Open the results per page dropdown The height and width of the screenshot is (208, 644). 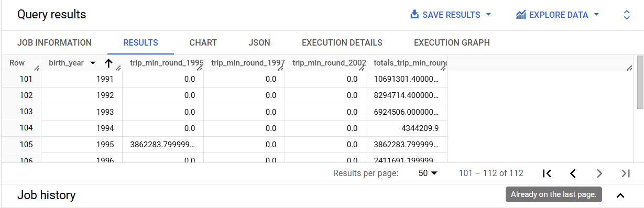[428, 173]
